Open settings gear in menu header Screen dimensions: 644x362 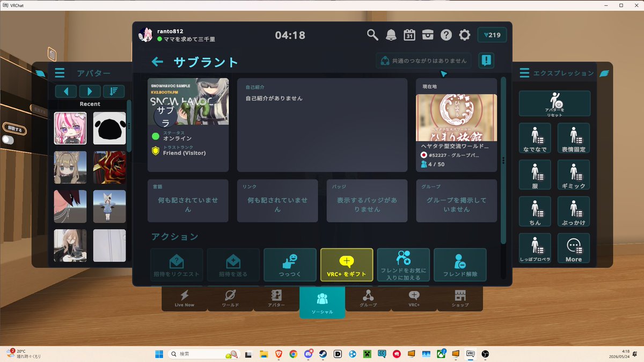pos(465,35)
